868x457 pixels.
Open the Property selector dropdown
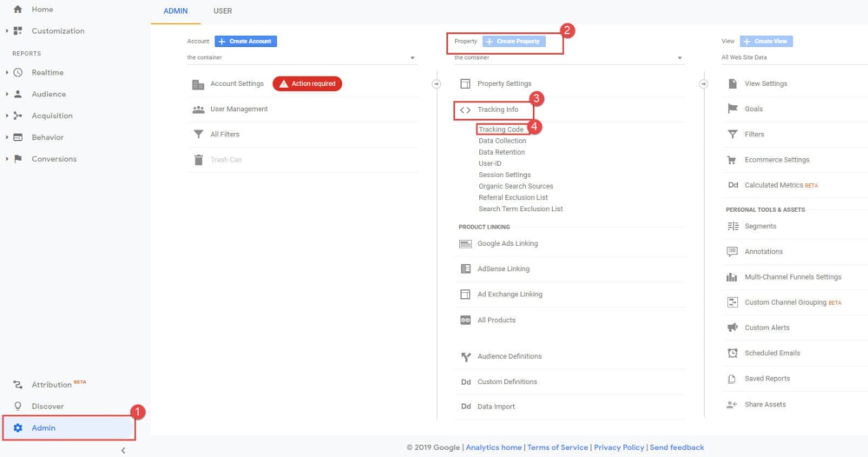569,57
